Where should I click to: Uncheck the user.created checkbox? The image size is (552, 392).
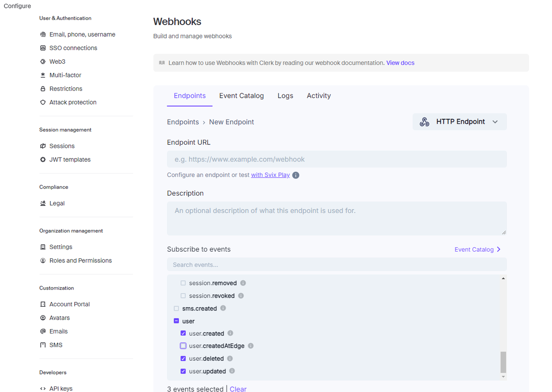(183, 333)
